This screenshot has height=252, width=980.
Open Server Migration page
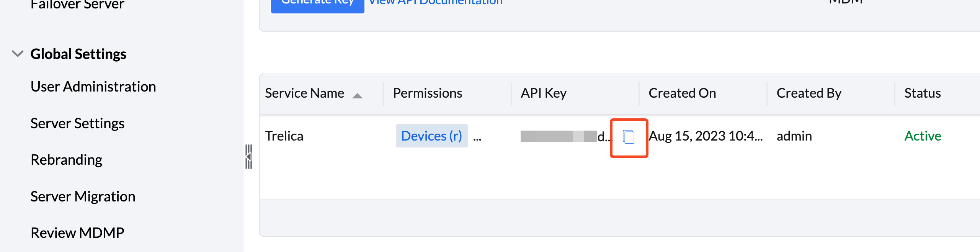click(83, 196)
